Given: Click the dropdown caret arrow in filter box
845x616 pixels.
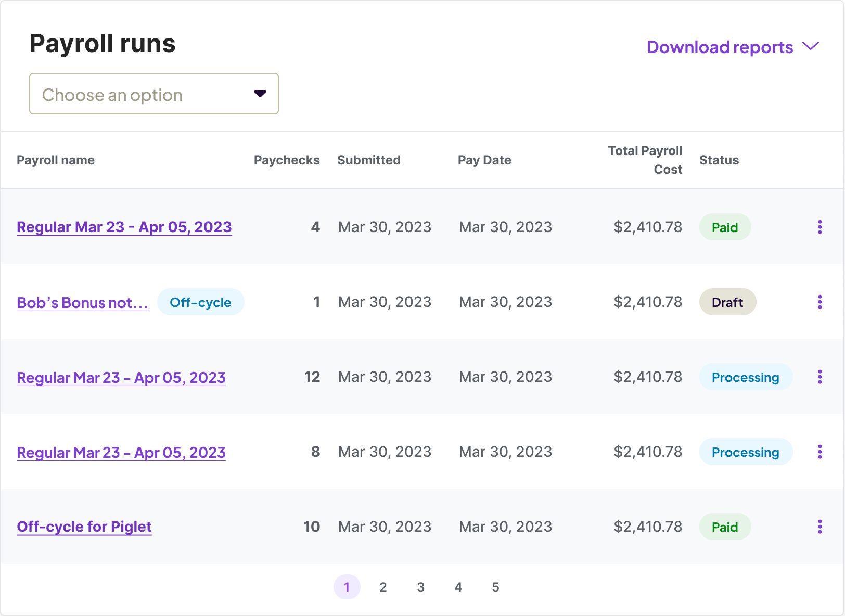Looking at the screenshot, I should [x=260, y=94].
